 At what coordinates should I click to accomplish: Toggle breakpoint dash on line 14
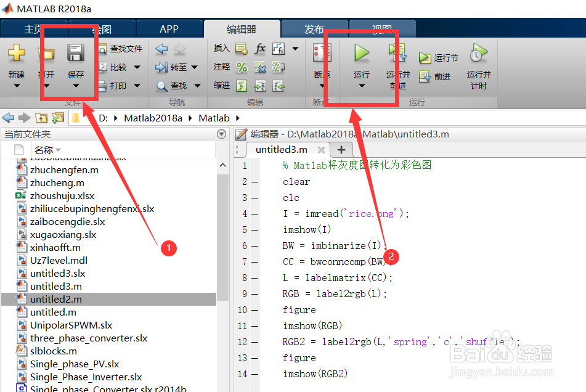pos(255,375)
